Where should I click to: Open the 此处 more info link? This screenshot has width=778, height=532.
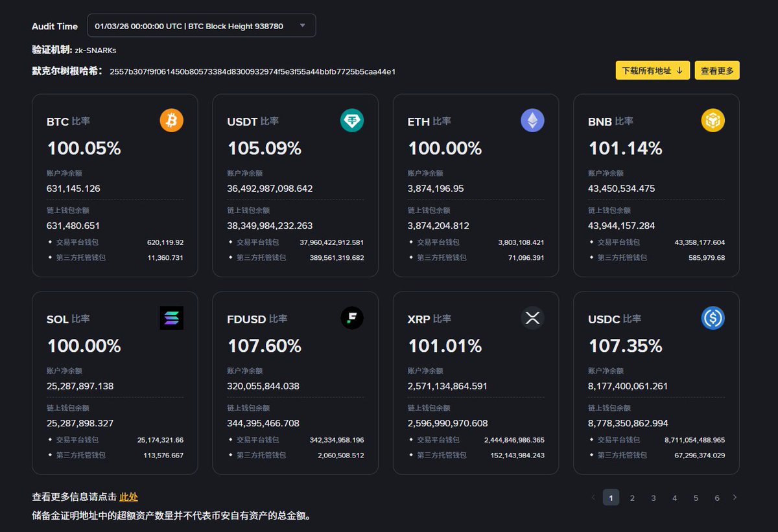128,497
